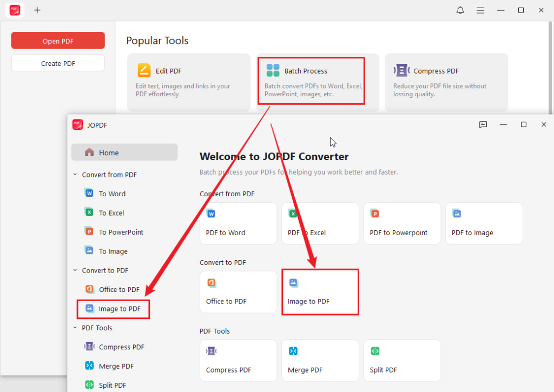Click the red Open PDF button
The height and width of the screenshot is (392, 554).
point(58,41)
